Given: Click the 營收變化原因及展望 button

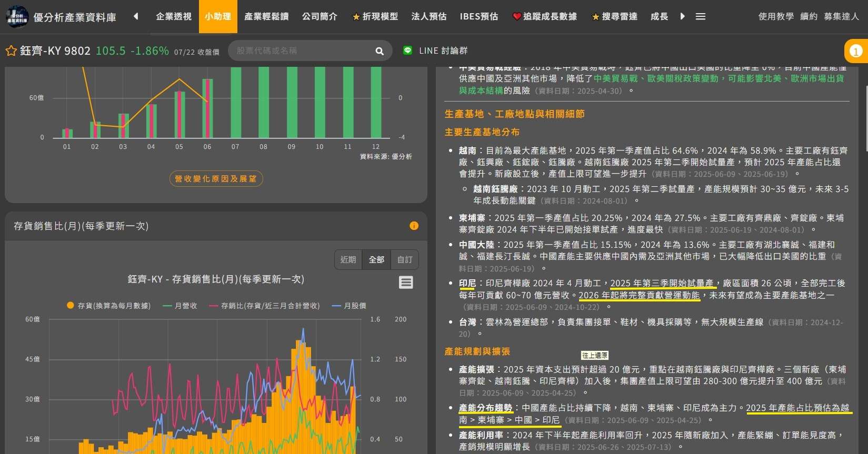Looking at the screenshot, I should (216, 179).
